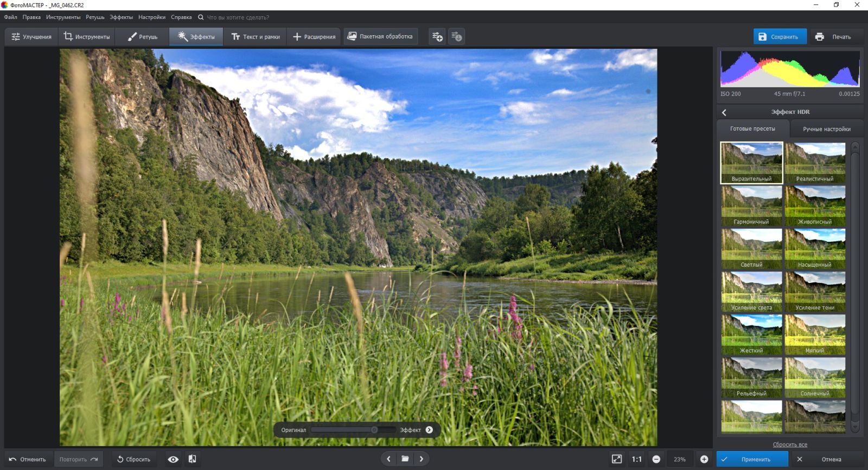Zoom out with the minus icon
Image resolution: width=868 pixels, height=470 pixels.
tap(656, 459)
